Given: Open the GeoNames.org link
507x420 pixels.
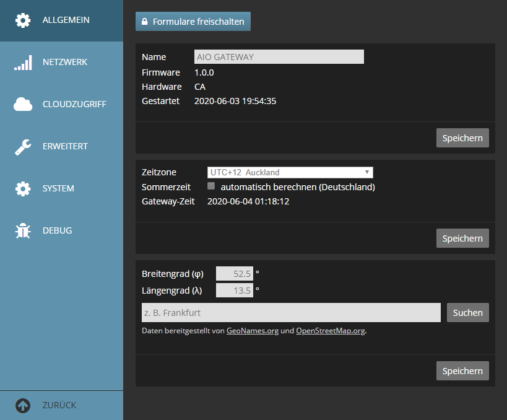Looking at the screenshot, I should click(252, 331).
